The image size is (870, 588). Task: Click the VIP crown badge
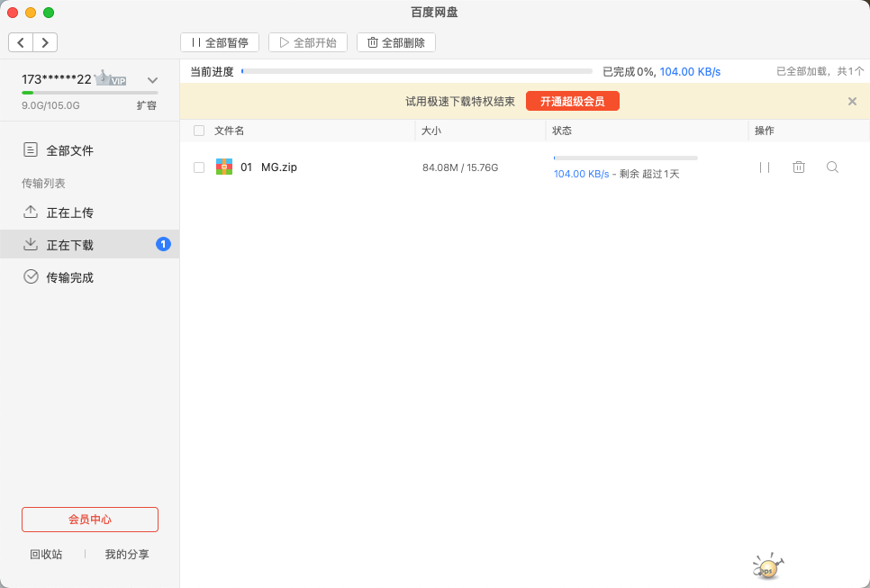pos(111,78)
